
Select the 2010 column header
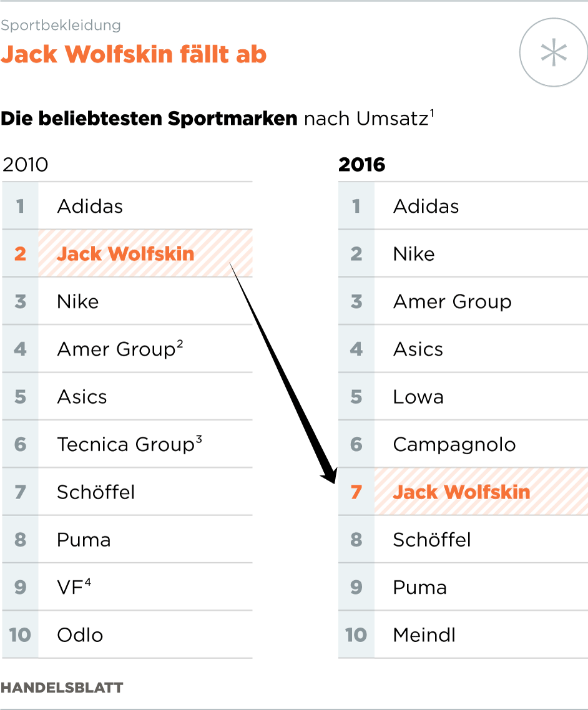click(26, 165)
